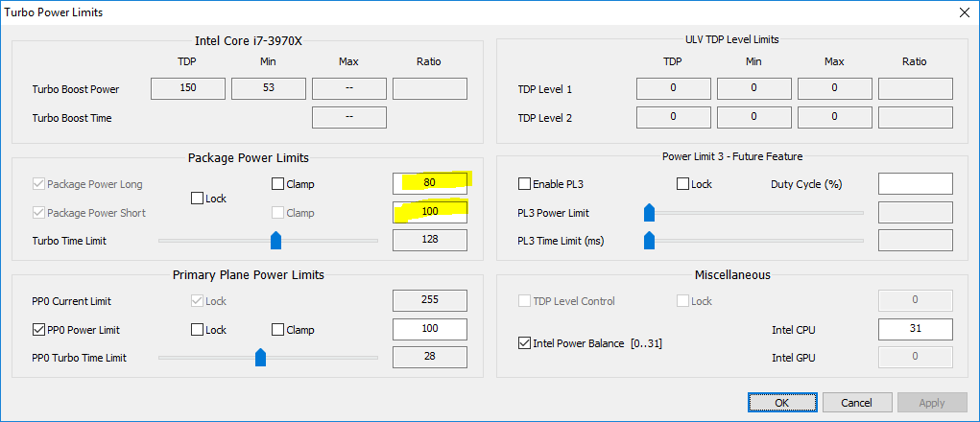Click the Intel CPU value field 31
This screenshot has width=980, height=422.
tap(916, 329)
